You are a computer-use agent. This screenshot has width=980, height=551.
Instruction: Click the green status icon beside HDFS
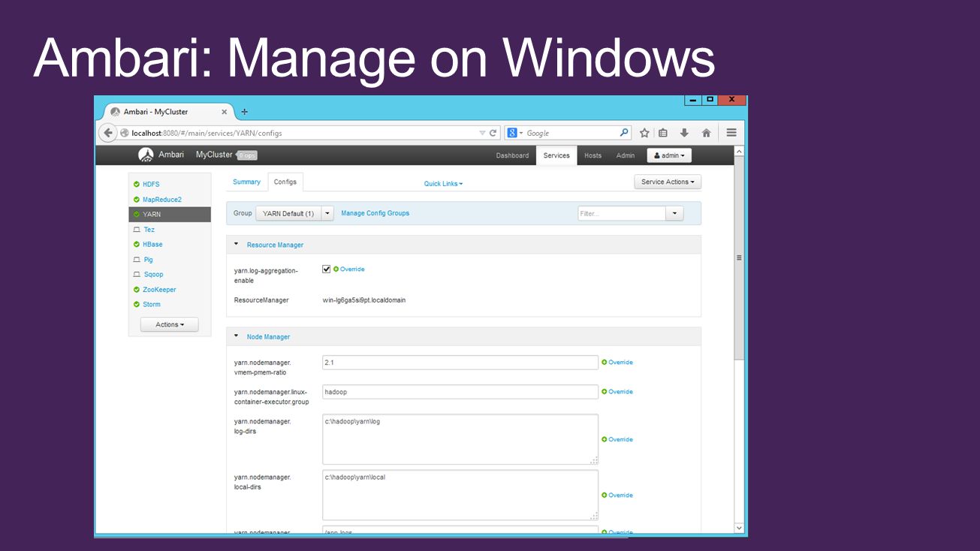(137, 184)
